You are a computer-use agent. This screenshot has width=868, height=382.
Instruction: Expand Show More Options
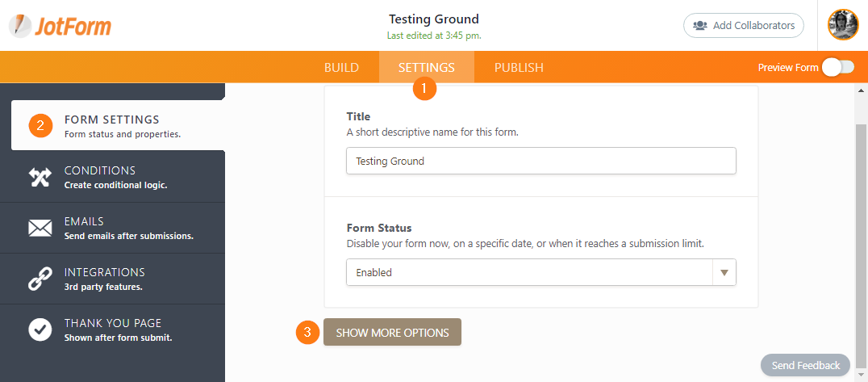(x=392, y=332)
